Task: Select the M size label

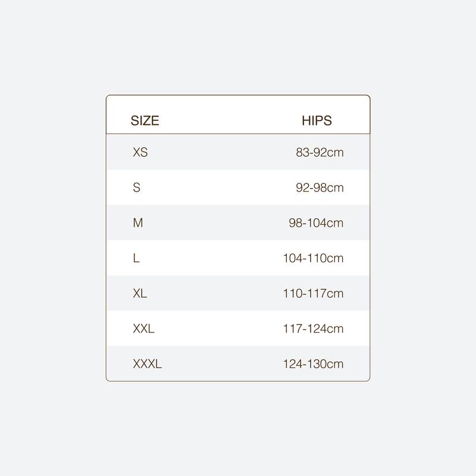Action: click(138, 223)
